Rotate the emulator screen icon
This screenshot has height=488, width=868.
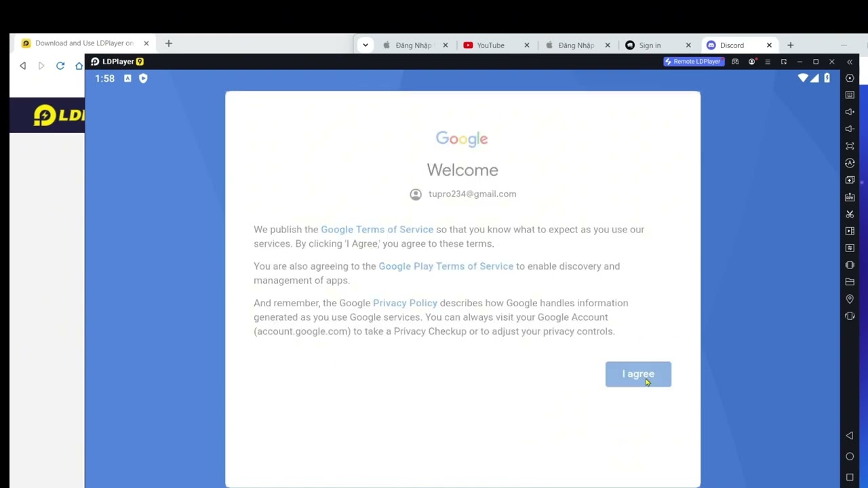click(x=850, y=316)
